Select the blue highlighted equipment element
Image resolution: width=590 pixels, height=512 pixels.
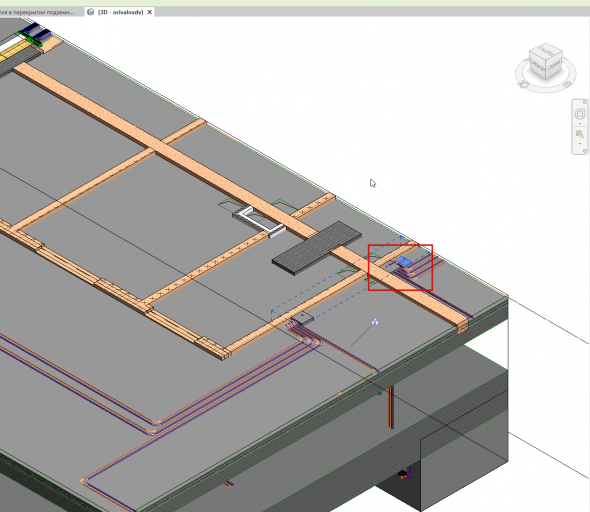(404, 261)
